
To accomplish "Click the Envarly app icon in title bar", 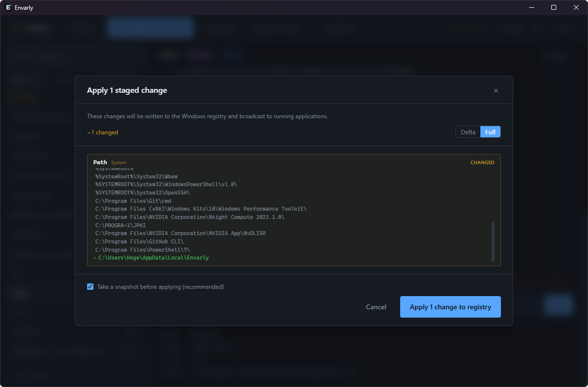I will point(8,8).
